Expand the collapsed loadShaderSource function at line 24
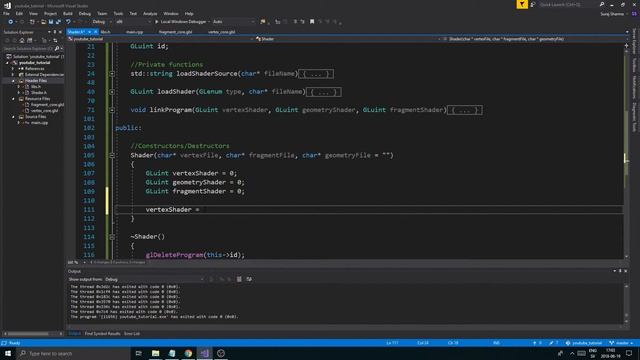Screen dimensions: 640x360 [x=112, y=74]
